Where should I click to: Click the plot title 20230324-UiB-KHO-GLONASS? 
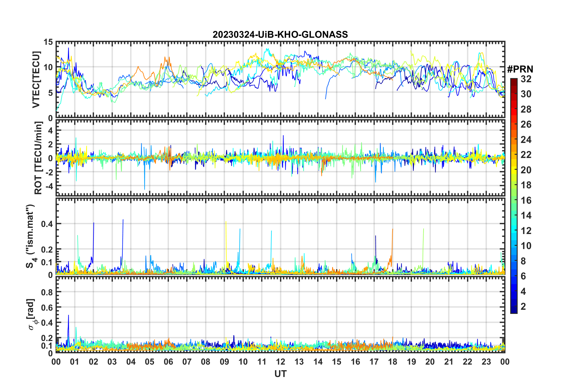click(x=280, y=34)
